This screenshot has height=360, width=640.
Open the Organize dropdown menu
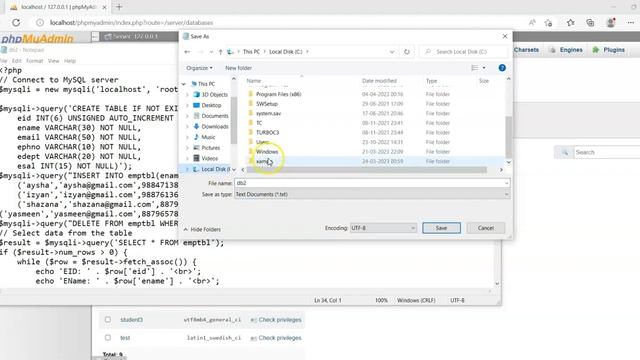pyautogui.click(x=199, y=68)
